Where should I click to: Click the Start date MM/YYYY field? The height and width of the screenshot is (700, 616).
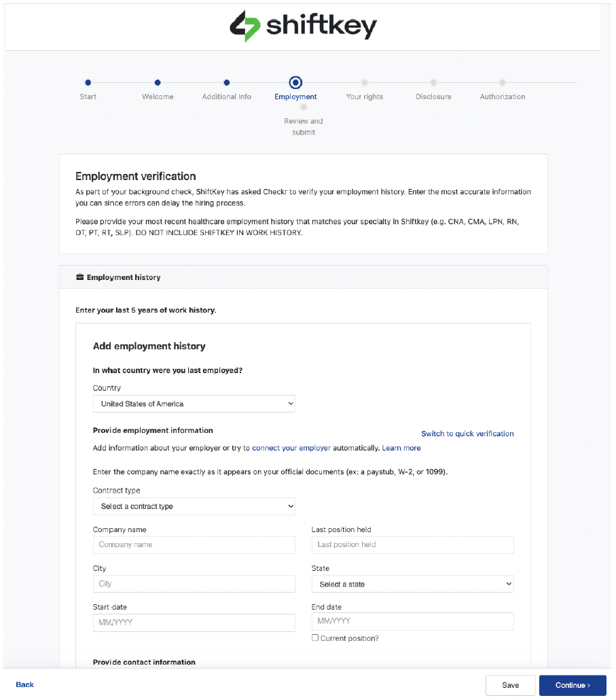(194, 623)
